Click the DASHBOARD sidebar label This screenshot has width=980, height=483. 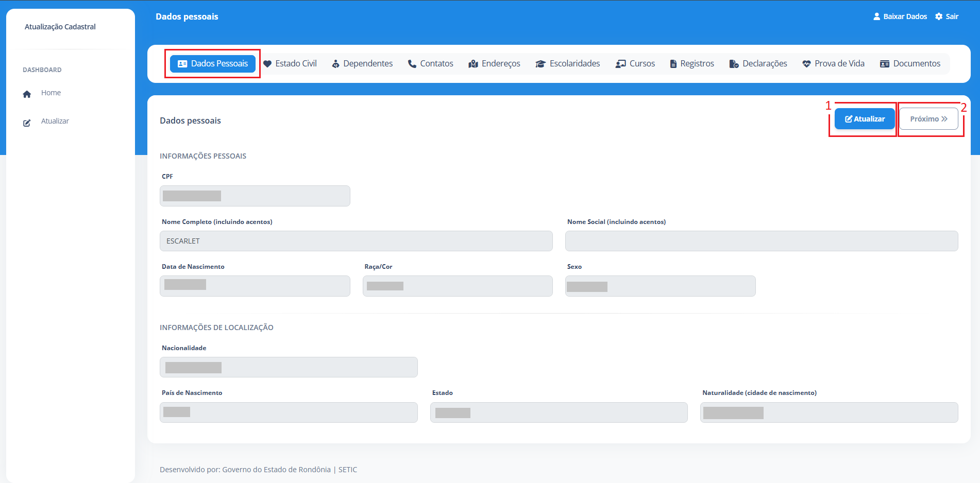click(x=42, y=70)
